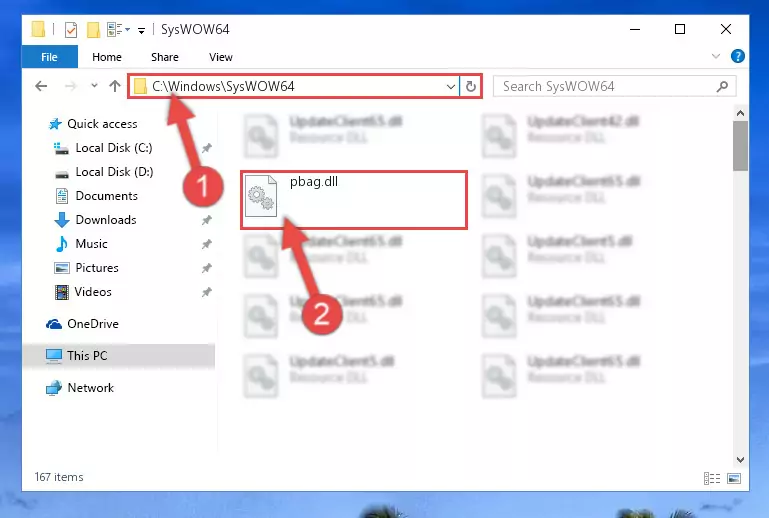The image size is (769, 518).
Task: Open the File tab
Action: pyautogui.click(x=50, y=57)
